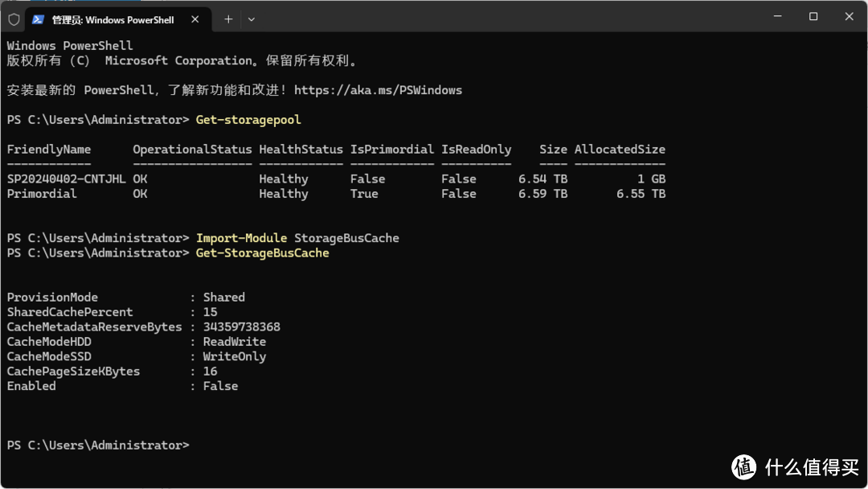Click the CacheModeHDD property label
The image size is (868, 489).
click(49, 342)
